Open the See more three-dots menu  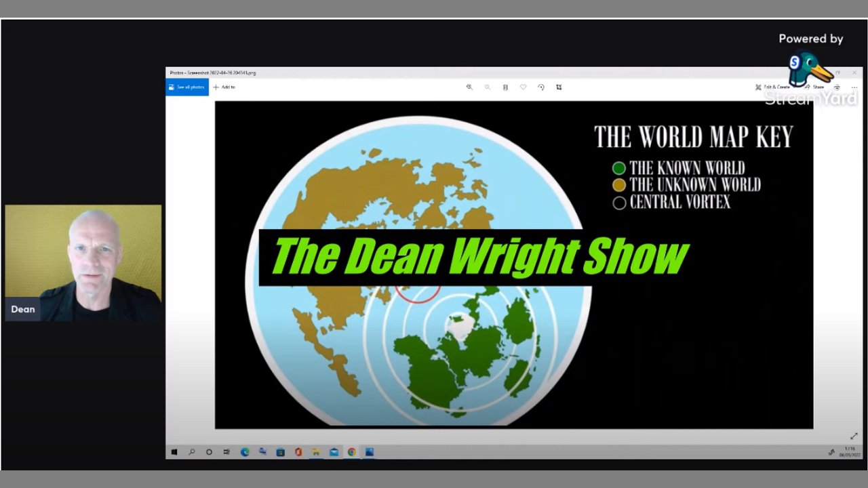(x=854, y=87)
